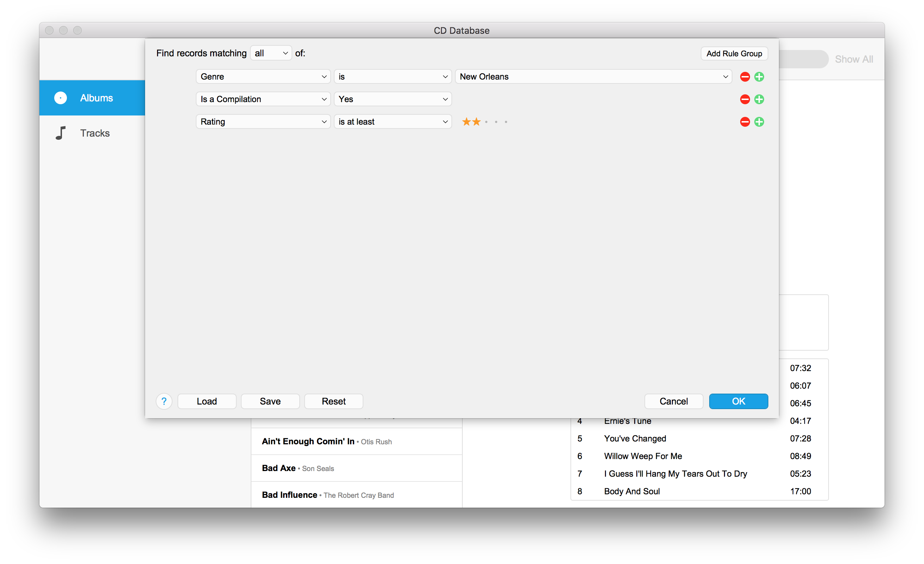Set rating to five stars via last dot

click(506, 122)
